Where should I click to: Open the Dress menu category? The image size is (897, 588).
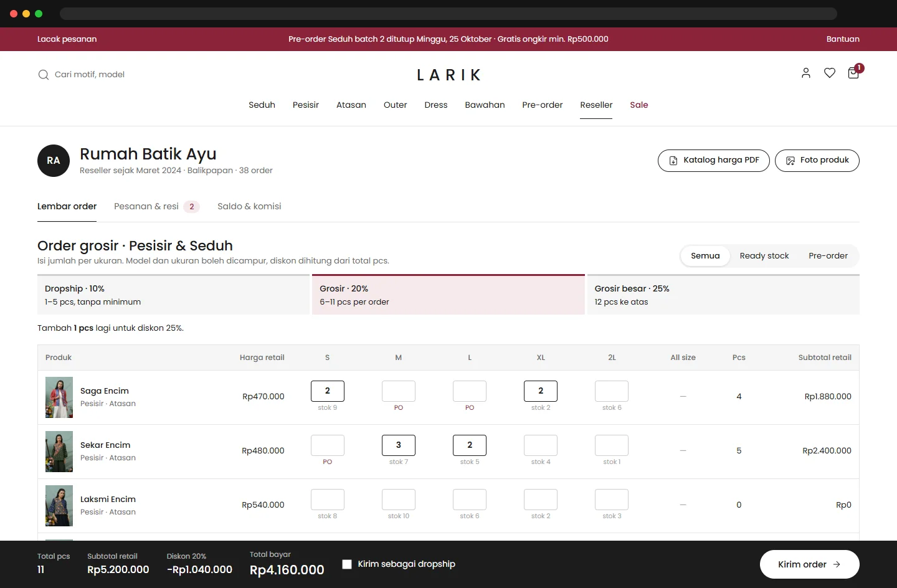pyautogui.click(x=436, y=105)
